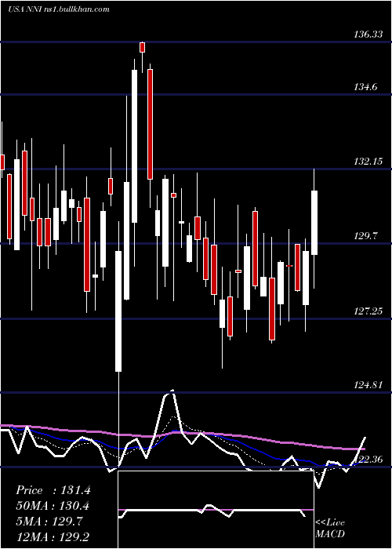Click the 136.33 price level label

point(368,35)
